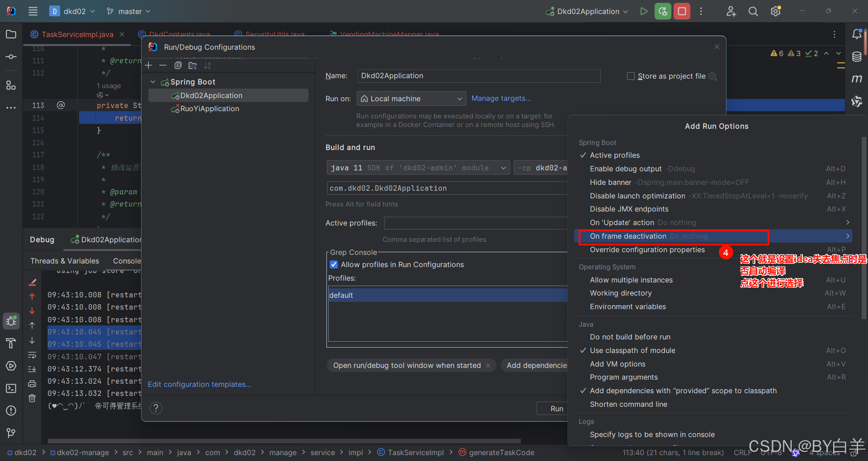Collapse the Spring Boot tree node
This screenshot has height=461, width=868.
point(153,82)
